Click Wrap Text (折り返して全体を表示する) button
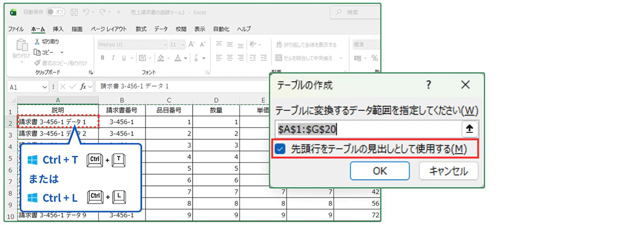The height and width of the screenshot is (225, 644). pos(306,45)
